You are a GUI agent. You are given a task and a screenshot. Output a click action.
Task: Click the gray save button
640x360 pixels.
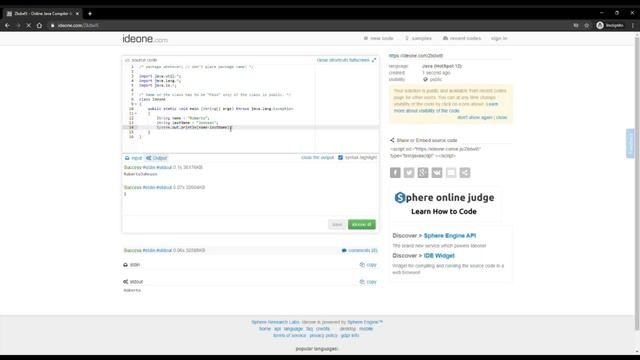(337, 224)
